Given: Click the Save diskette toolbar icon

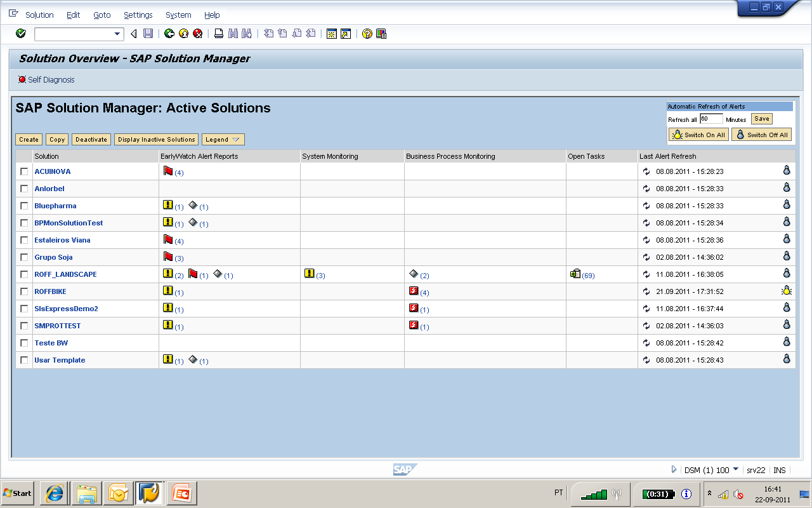Looking at the screenshot, I should [148, 34].
